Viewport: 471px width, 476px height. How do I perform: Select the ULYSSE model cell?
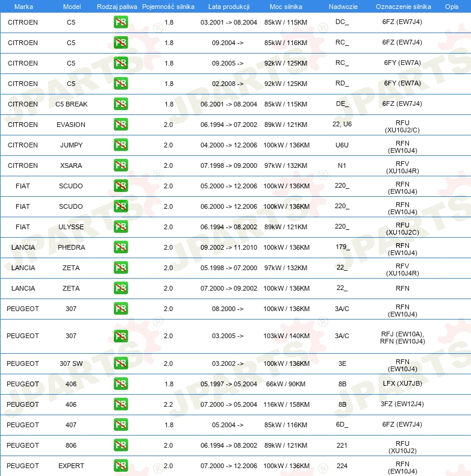click(71, 227)
